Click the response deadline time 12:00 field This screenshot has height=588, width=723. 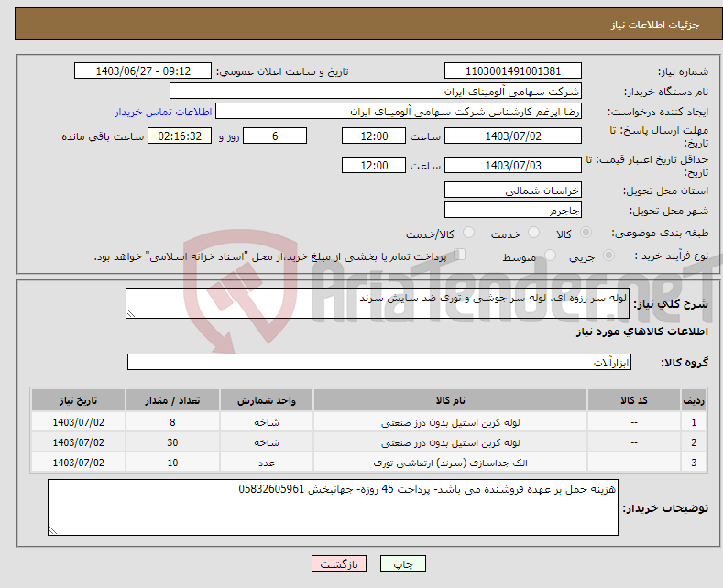(374, 136)
